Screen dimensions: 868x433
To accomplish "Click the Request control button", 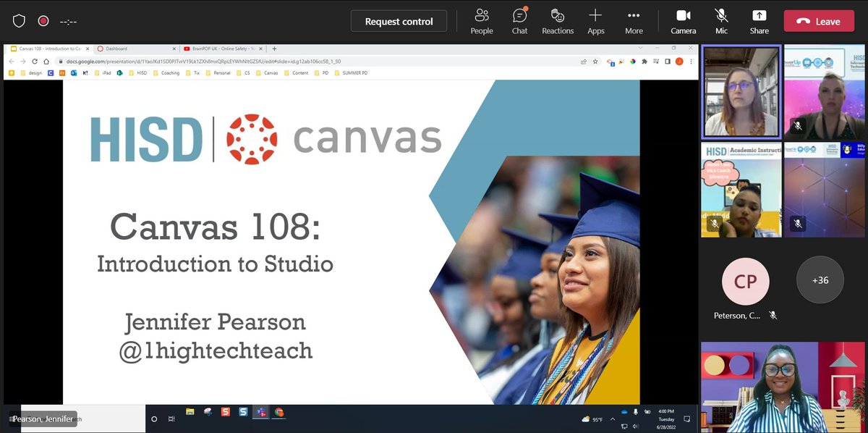I will (x=399, y=20).
